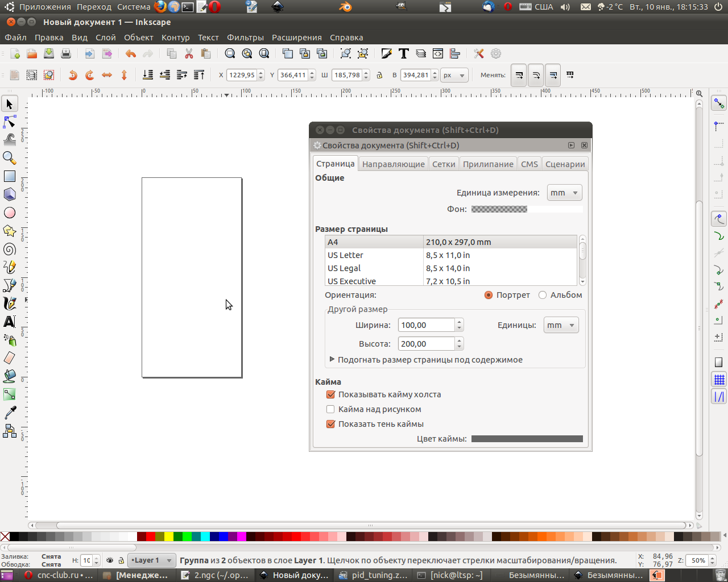Switch to the Сетки tab
The width and height of the screenshot is (728, 582).
tap(444, 164)
